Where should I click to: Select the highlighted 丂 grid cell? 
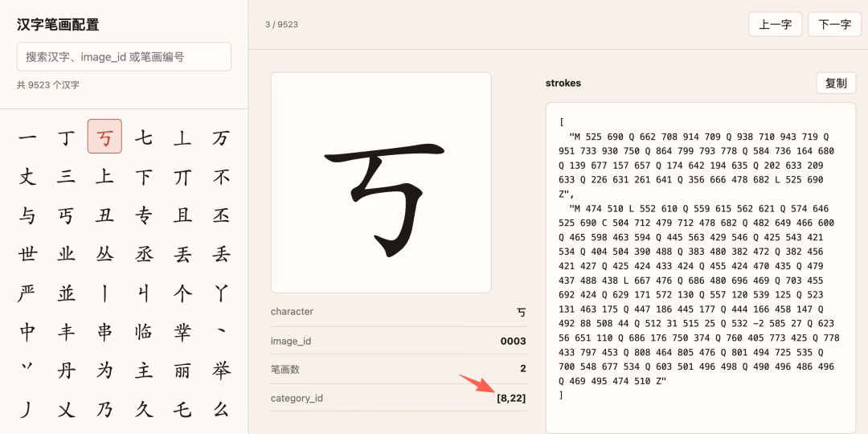click(x=104, y=136)
